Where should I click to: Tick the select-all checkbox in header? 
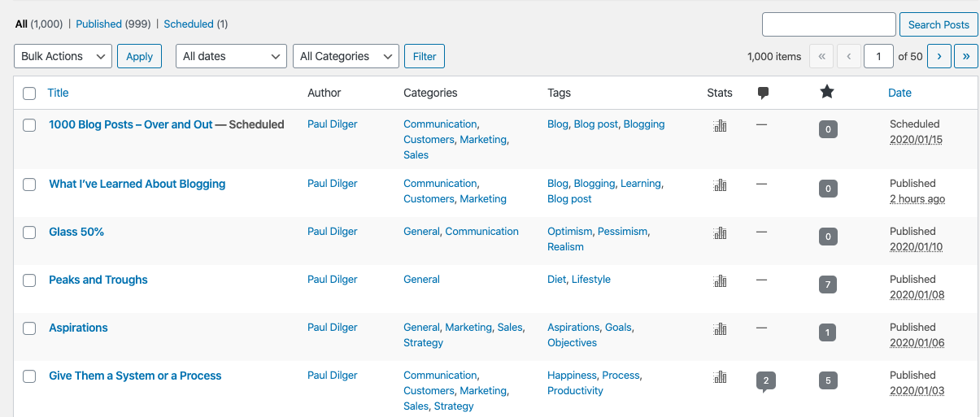pyautogui.click(x=29, y=93)
